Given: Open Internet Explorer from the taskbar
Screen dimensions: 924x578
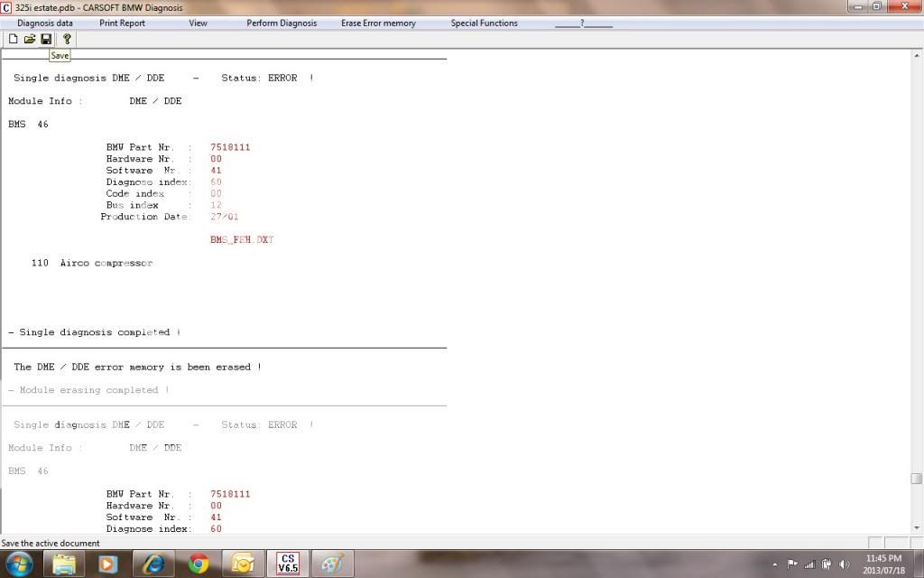Looking at the screenshot, I should click(152, 564).
